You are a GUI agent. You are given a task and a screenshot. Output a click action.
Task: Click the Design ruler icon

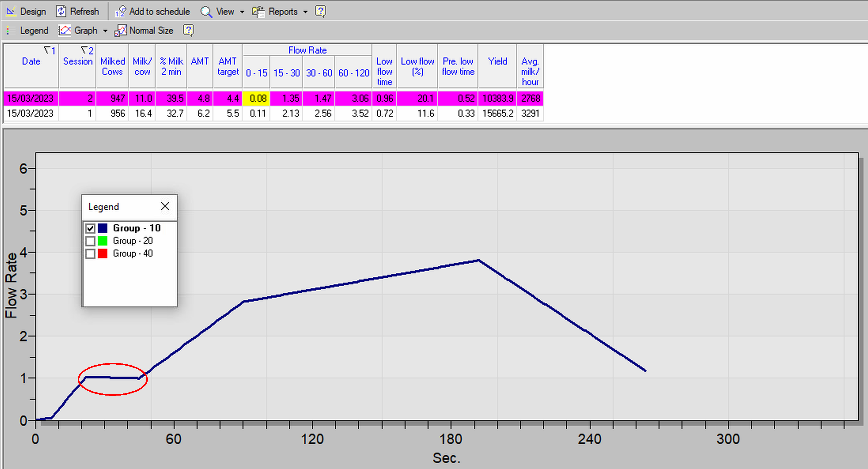[11, 11]
